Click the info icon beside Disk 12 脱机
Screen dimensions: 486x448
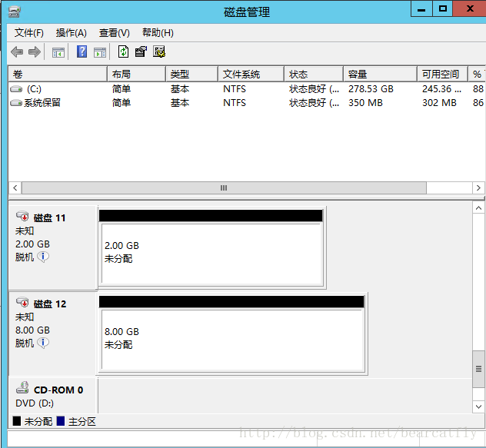point(43,343)
